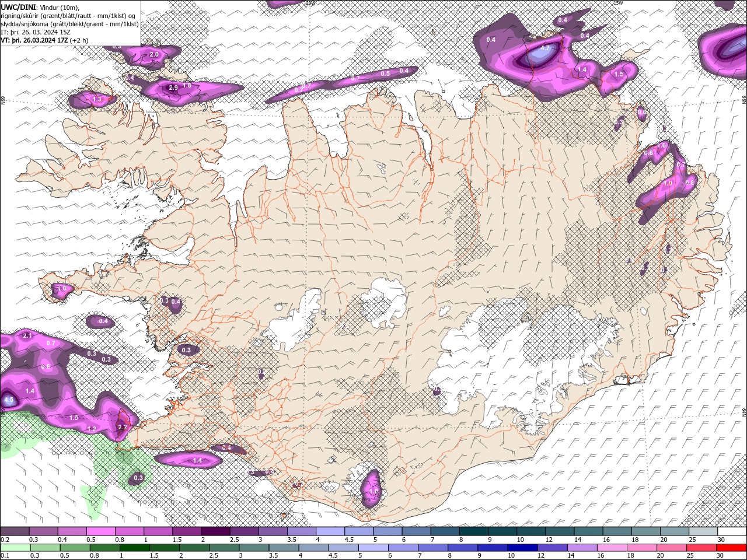Viewport: 747px width, 560px height.
Task: Click the pale grey 25–30 swatch, upper legend
Action: click(703, 531)
